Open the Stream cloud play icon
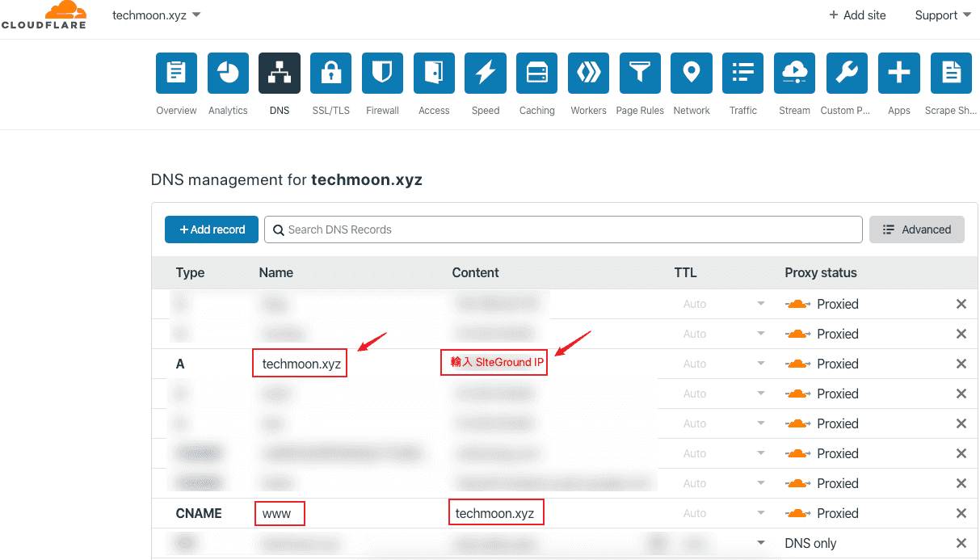Screen dimensions: 980x560 tap(794, 74)
